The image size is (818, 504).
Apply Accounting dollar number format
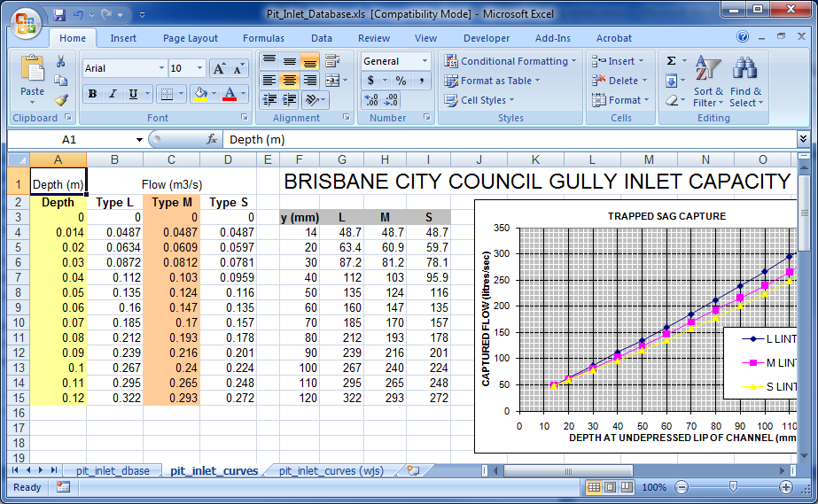coord(370,81)
